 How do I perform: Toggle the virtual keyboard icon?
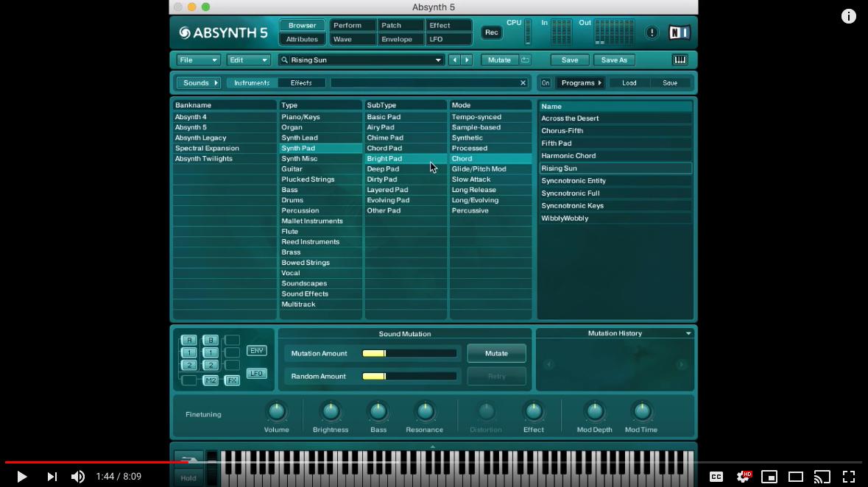680,60
